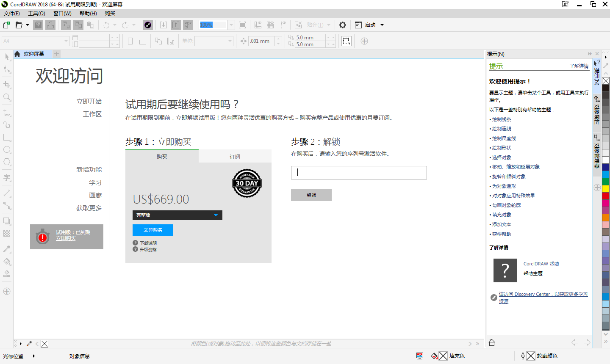Expand the 完整版 edition dropdown
610x364 pixels.
[216, 215]
